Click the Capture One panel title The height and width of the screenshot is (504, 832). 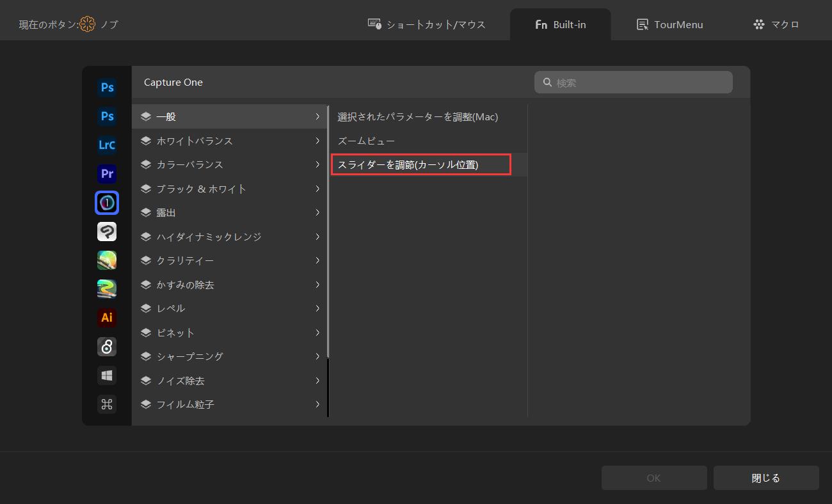point(173,82)
